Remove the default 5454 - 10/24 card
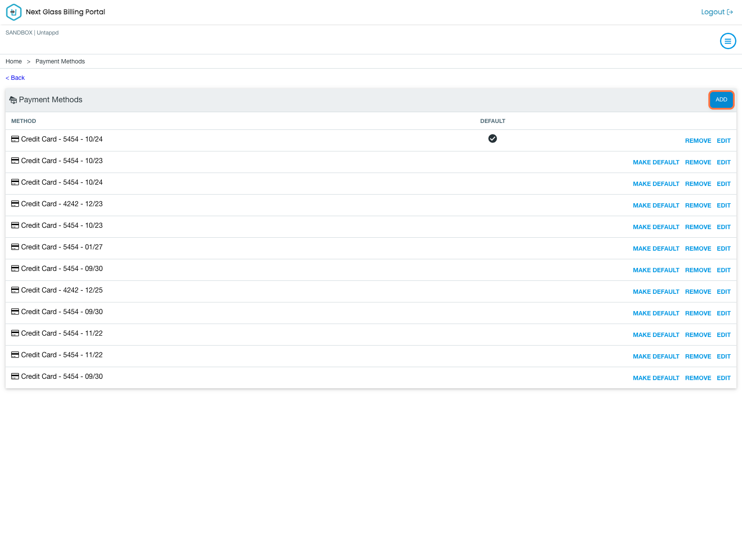742x560 pixels. (698, 141)
